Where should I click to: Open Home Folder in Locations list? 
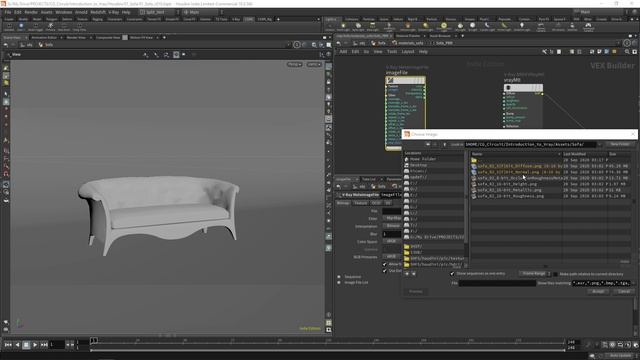coord(423,159)
